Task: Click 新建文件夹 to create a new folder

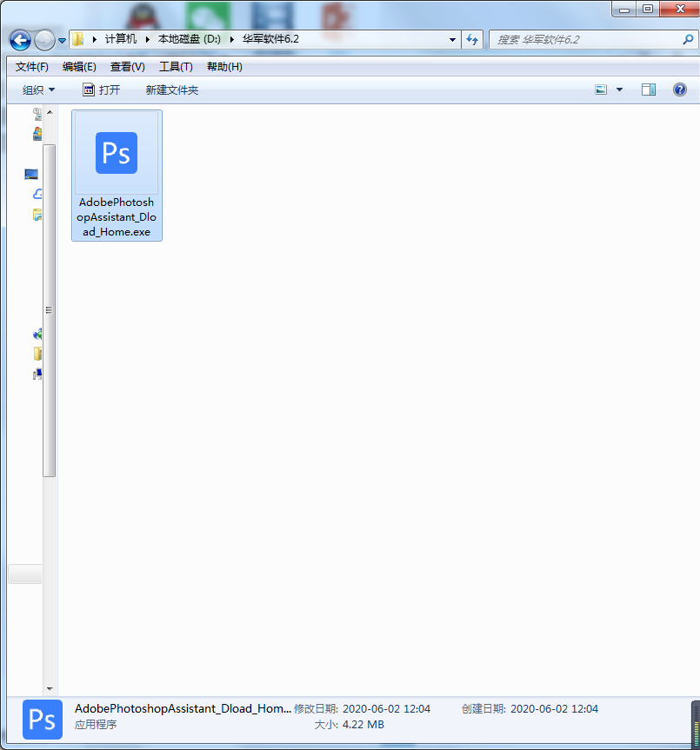Action: (x=171, y=89)
